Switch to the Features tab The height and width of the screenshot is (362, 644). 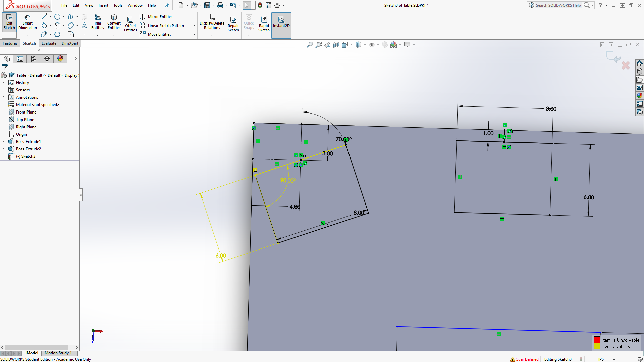10,43
